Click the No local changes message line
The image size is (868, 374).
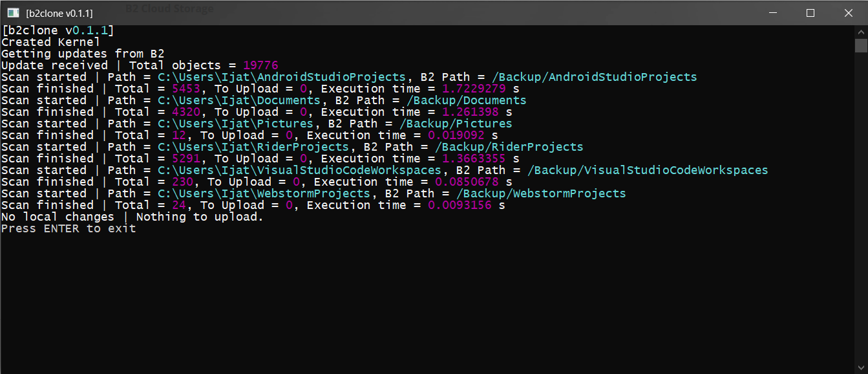(x=132, y=217)
